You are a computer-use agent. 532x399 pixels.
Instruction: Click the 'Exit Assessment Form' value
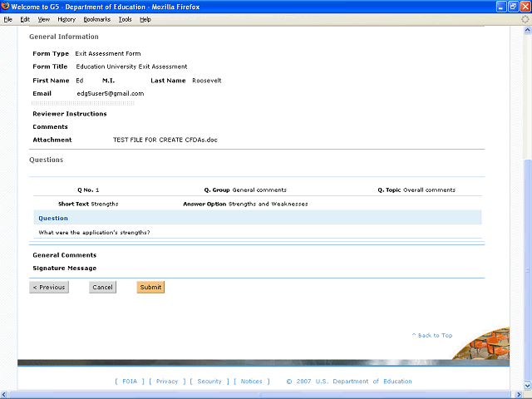108,53
